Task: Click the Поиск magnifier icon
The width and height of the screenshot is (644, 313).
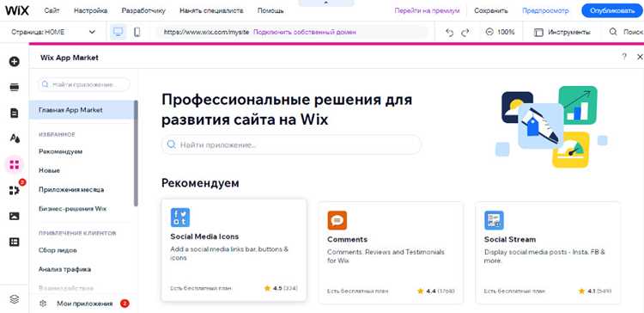Action: point(613,32)
